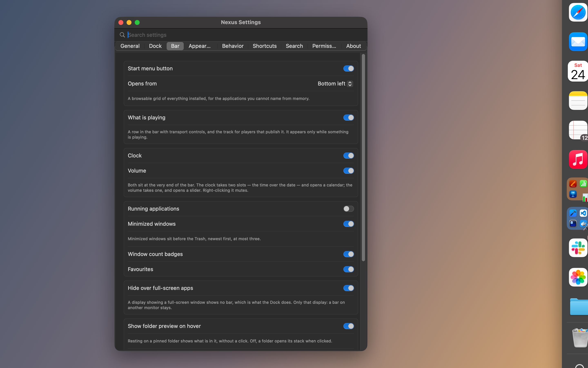Screen dimensions: 588x368
Task: Disable Window count badges toggle
Action: tap(349, 254)
